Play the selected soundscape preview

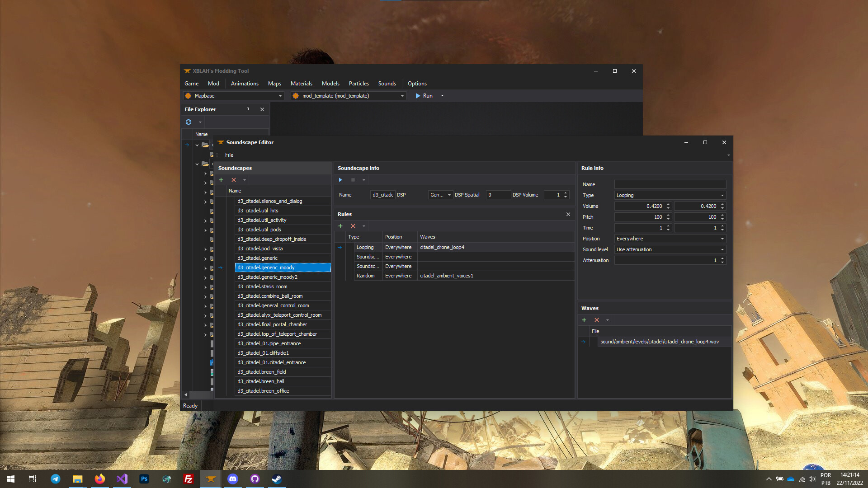[340, 179]
